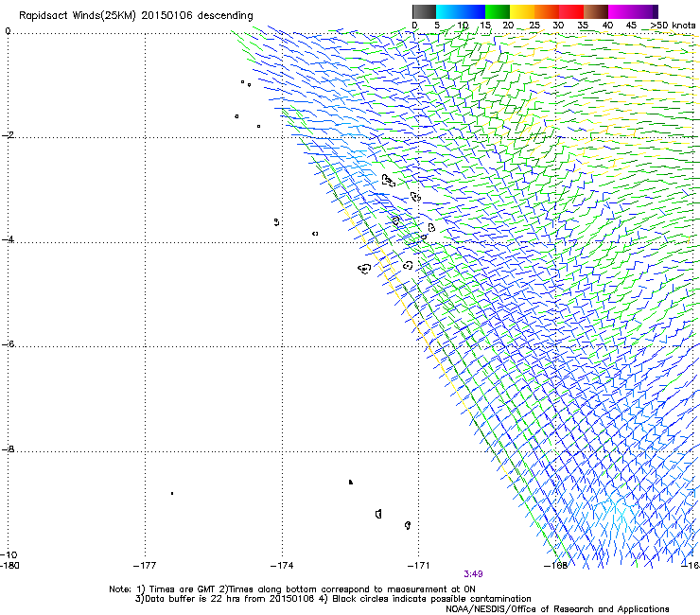Click the cyan 5-10 knots legend swatch
The image size is (700, 615).
click(448, 11)
